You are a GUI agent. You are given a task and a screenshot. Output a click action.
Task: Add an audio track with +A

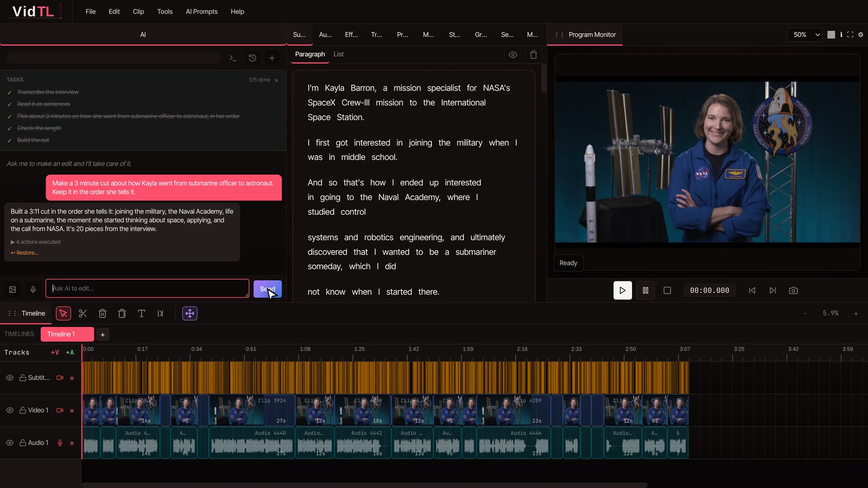70,352
